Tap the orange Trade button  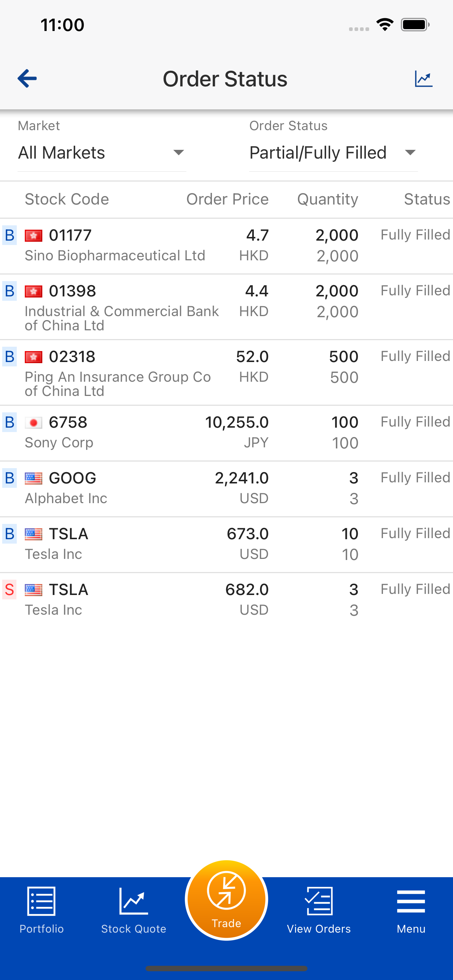226,900
